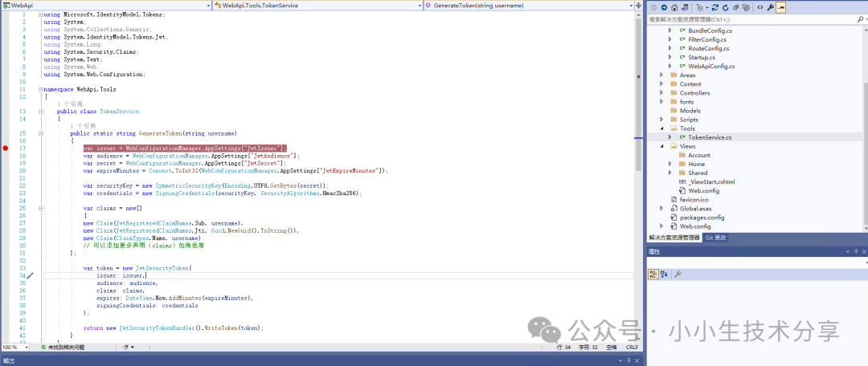868x366 pixels.
Task: Select the 解决方案资源管理器 tab
Action: click(x=674, y=238)
